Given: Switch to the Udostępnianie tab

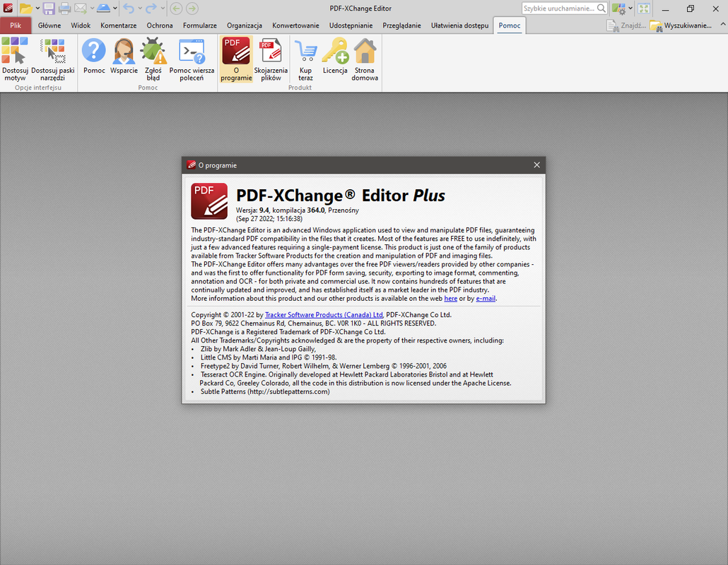Looking at the screenshot, I should point(351,25).
